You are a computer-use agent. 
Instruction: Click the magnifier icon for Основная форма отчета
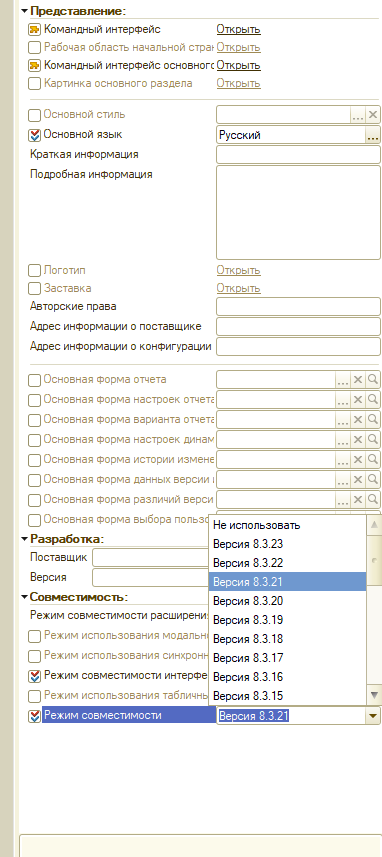(373, 380)
